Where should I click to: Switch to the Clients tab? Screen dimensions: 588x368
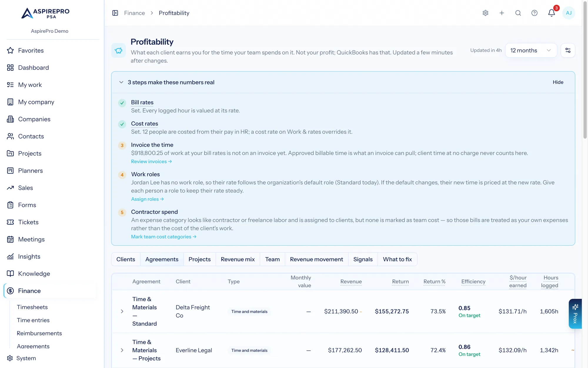(126, 259)
